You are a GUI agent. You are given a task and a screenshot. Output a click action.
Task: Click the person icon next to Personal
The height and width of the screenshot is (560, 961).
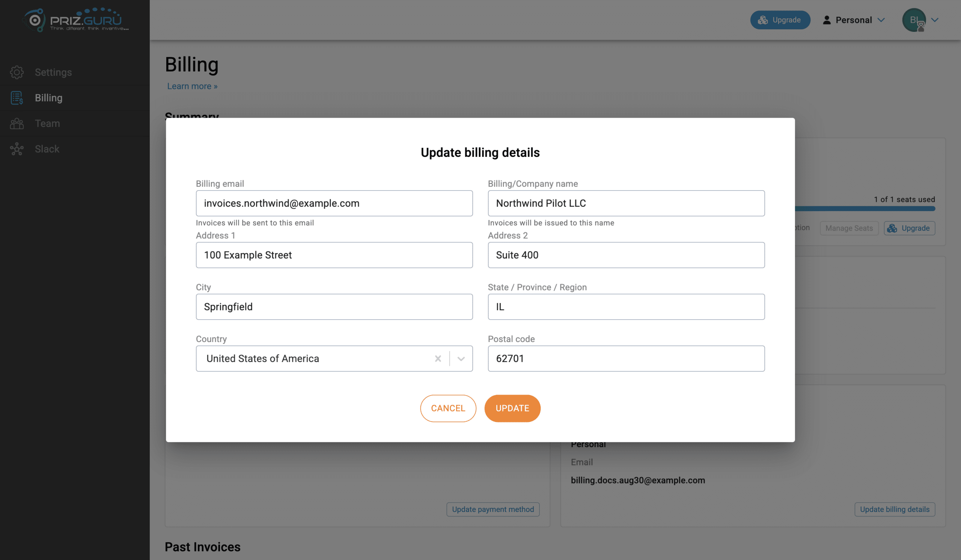[x=826, y=20]
